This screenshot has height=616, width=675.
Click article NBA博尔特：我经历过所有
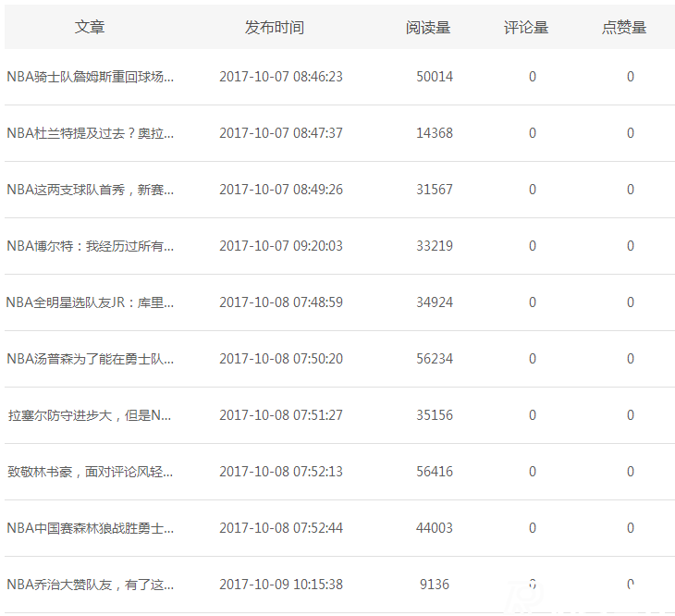(90, 246)
